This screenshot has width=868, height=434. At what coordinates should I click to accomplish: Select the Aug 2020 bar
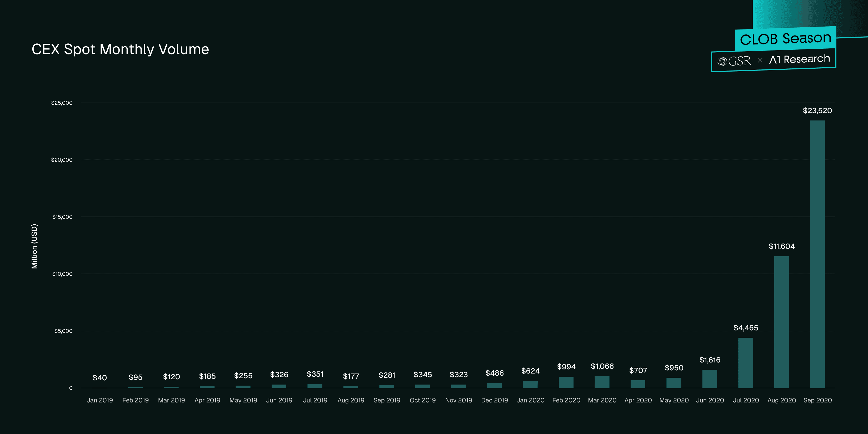(781, 322)
